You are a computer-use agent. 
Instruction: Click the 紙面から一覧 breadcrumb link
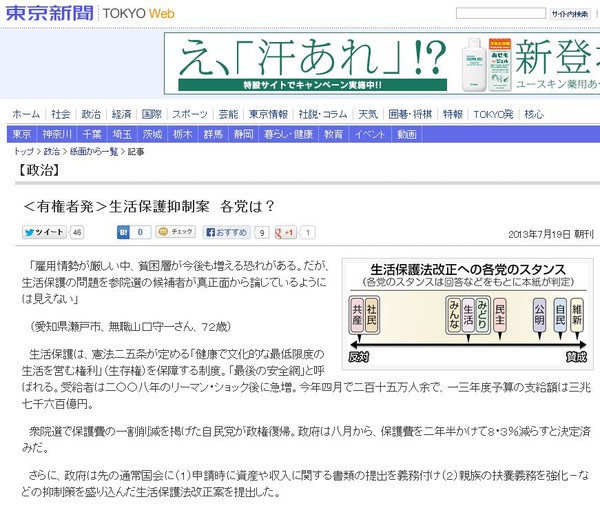[x=94, y=152]
